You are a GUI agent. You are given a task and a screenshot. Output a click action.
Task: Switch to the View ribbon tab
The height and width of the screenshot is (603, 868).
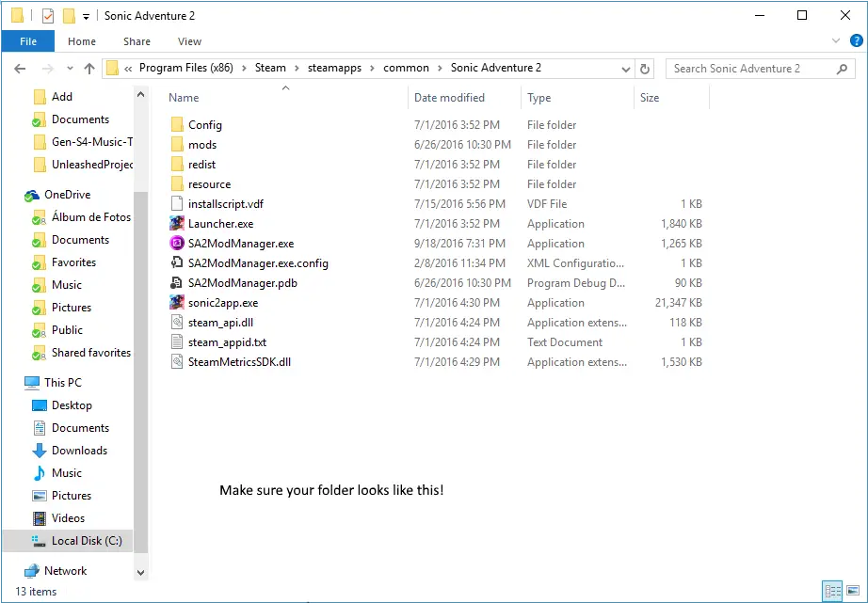pyautogui.click(x=189, y=41)
